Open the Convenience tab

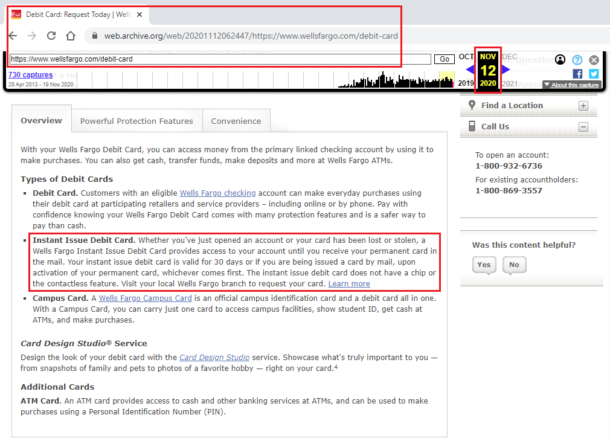tap(235, 121)
